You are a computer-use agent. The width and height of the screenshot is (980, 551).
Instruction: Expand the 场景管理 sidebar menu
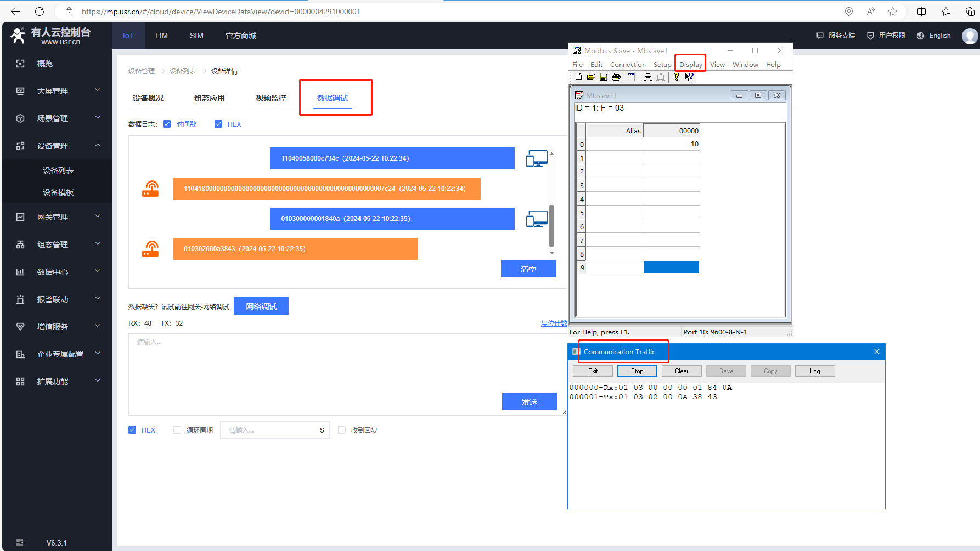click(57, 118)
